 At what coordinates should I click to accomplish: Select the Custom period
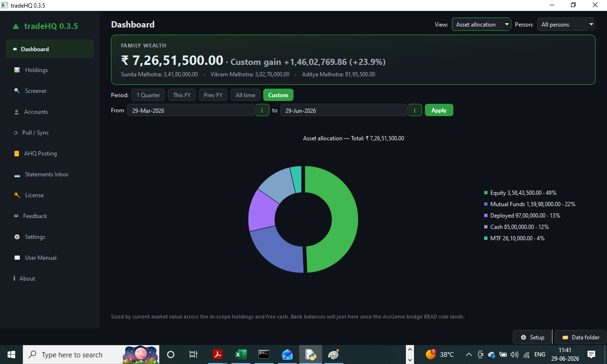click(278, 95)
